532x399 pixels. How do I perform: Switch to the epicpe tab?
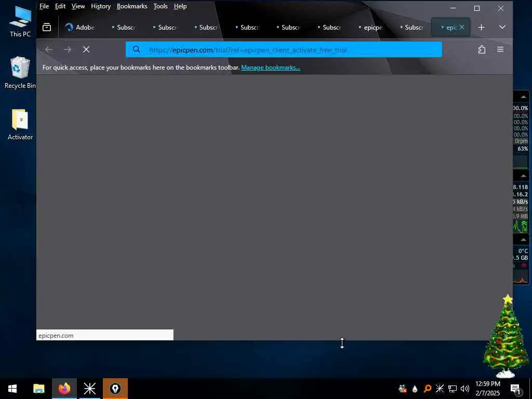click(370, 27)
